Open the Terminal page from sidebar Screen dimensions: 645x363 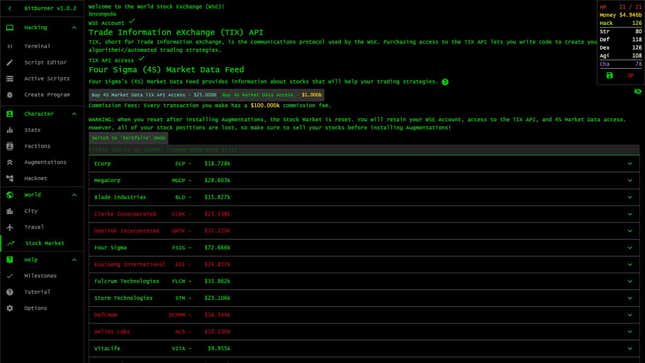[37, 46]
